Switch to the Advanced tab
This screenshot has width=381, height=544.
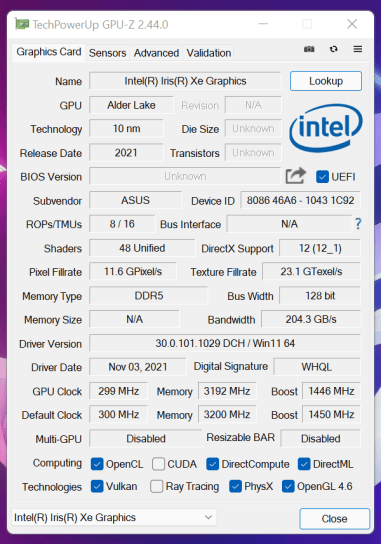(x=156, y=53)
